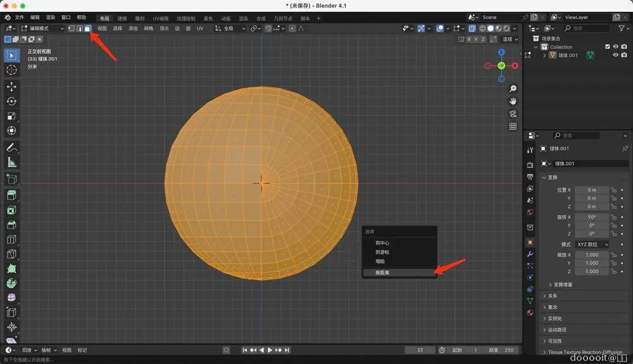Activate the Cursor tool
This screenshot has width=633, height=364.
pyautogui.click(x=11, y=70)
